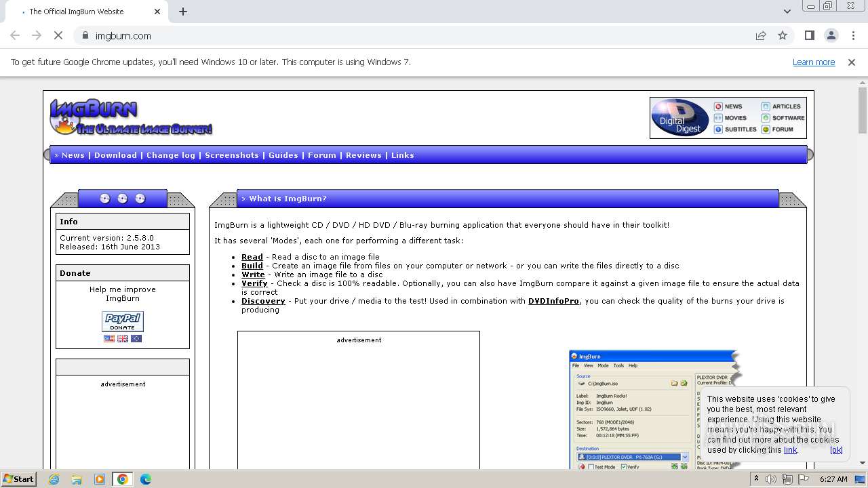Stop loading the page

coord(58,35)
